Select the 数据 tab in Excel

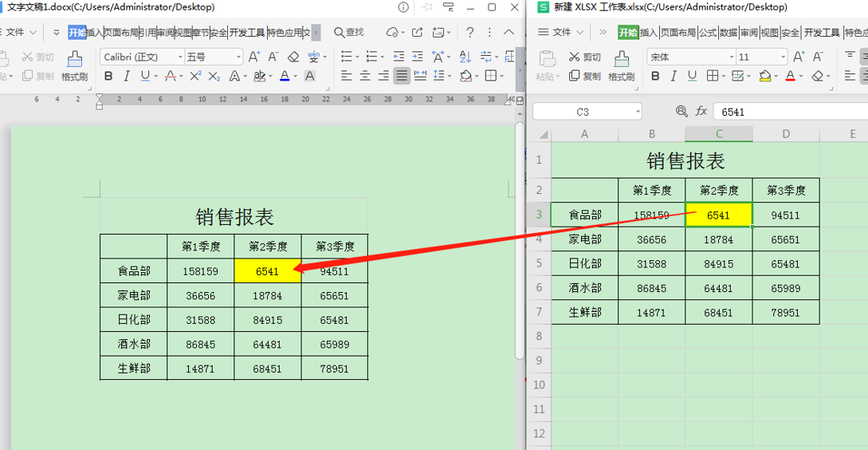728,33
